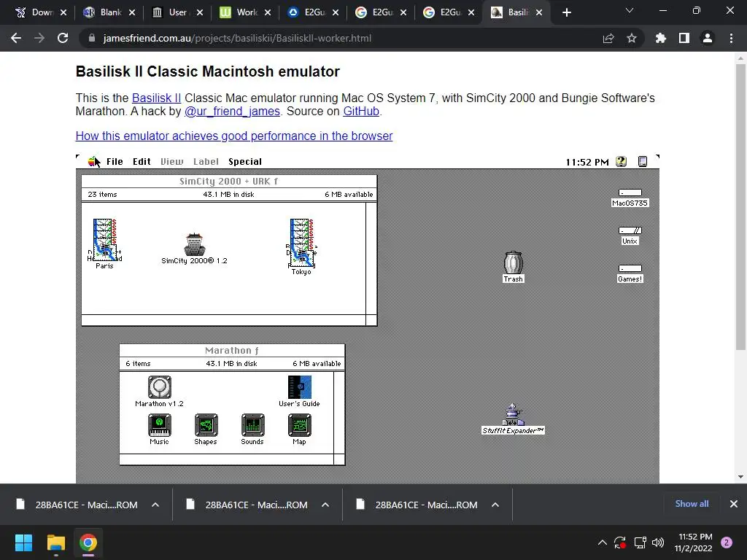Show hidden system tray icons chevron
Viewport: 747px width, 560px height.
(x=602, y=542)
